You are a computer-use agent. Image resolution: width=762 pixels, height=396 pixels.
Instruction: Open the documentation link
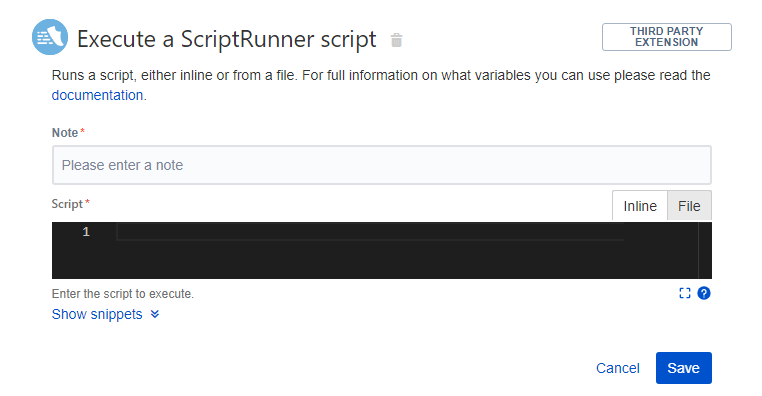(97, 95)
